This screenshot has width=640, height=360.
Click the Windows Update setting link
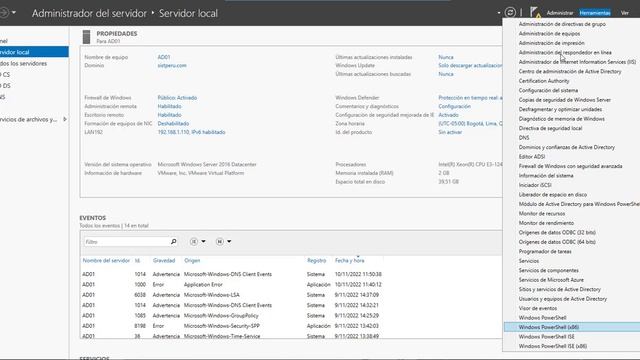pyautogui.click(x=470, y=65)
